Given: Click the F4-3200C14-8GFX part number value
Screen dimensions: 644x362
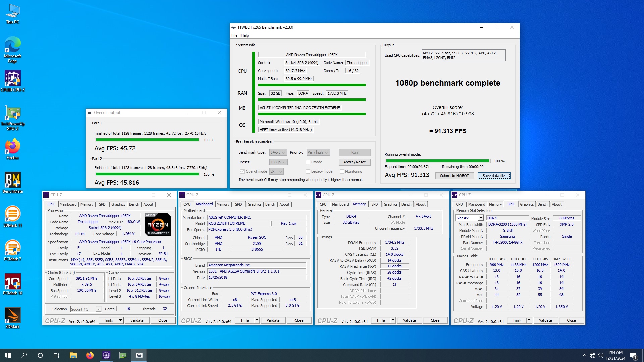Looking at the screenshot, I should click(507, 242).
